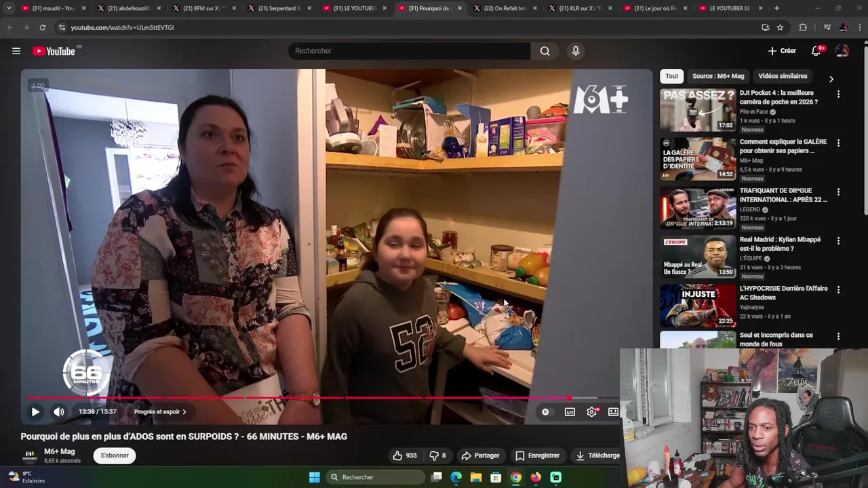Click the search magnifier button
Viewport: 868px width, 488px height.
pos(545,51)
